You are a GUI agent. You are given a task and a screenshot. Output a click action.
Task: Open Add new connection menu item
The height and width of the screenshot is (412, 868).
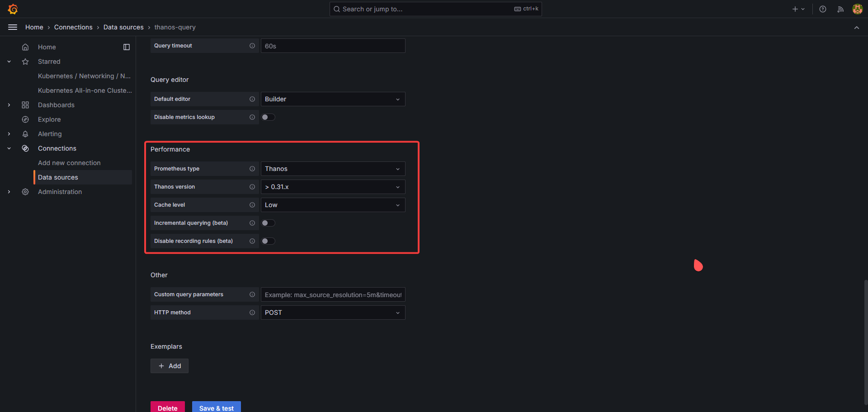click(x=69, y=163)
